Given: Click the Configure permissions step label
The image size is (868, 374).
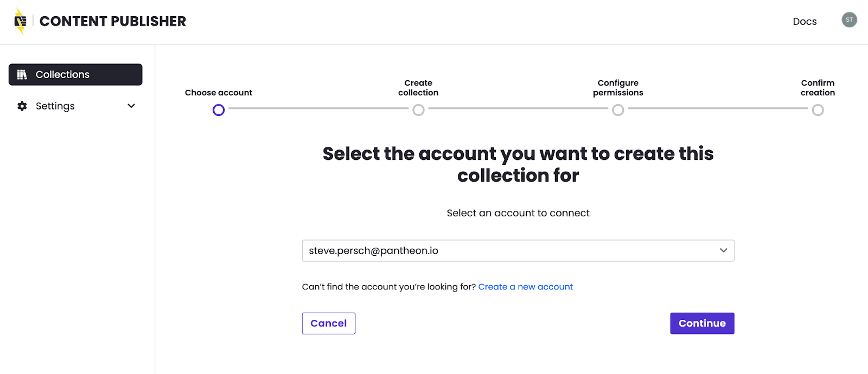Looking at the screenshot, I should click(x=618, y=88).
